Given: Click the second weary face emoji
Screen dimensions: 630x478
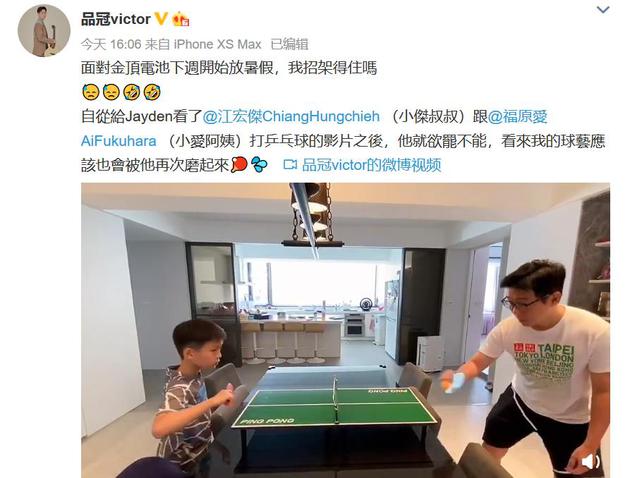Looking at the screenshot, I should [x=111, y=92].
